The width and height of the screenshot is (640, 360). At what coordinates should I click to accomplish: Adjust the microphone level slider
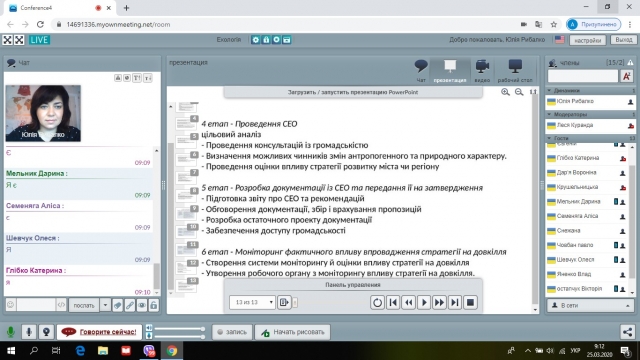click(x=179, y=336)
